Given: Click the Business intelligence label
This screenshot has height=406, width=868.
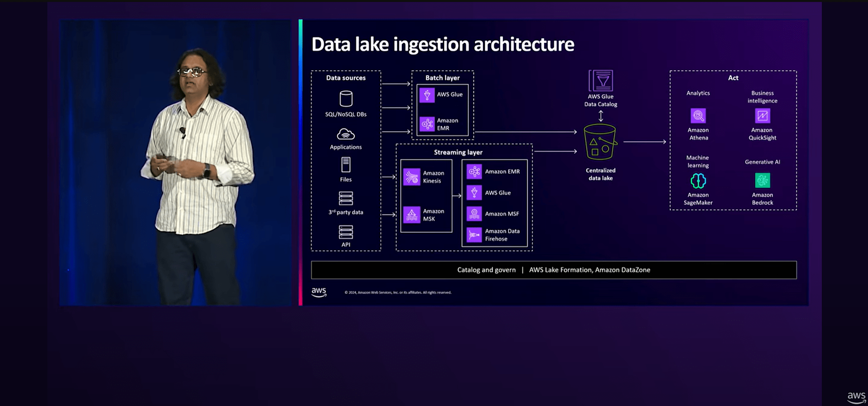Looking at the screenshot, I should click(x=763, y=97).
